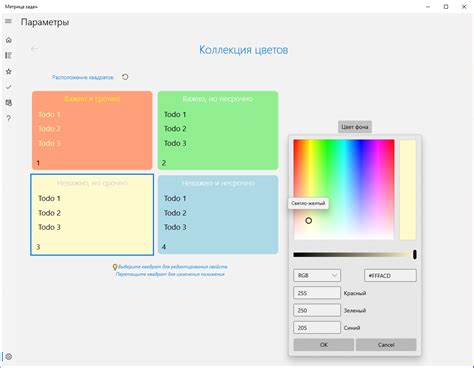Open settings gear icon in sidebar
Viewport: 474px width, 368px height.
pos(9,356)
